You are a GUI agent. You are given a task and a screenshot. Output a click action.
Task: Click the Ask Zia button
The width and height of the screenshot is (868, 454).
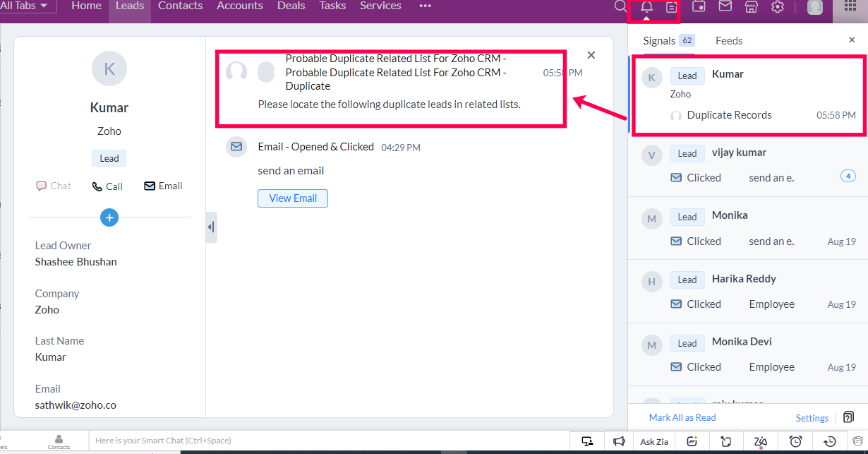tap(654, 442)
